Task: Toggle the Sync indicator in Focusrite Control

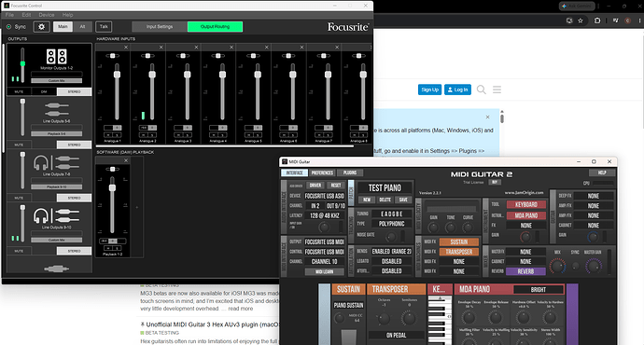Action: (9, 27)
